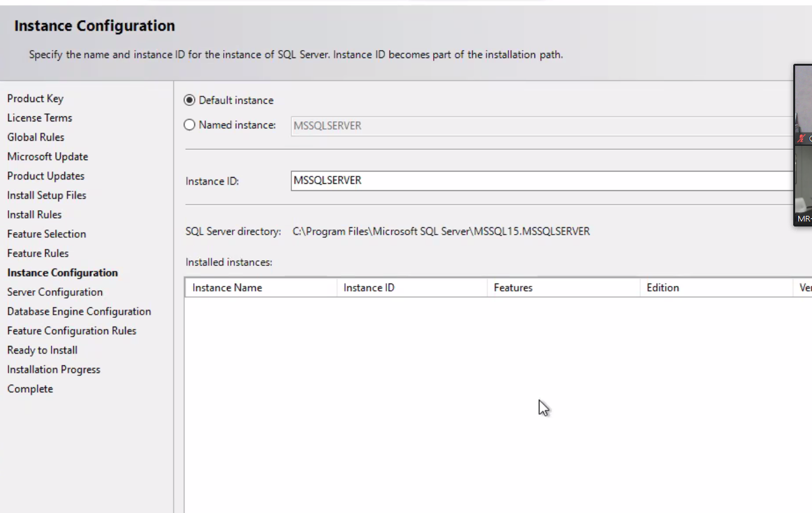
Task: Unmute the microphone in the Zoom overlay
Action: point(802,137)
